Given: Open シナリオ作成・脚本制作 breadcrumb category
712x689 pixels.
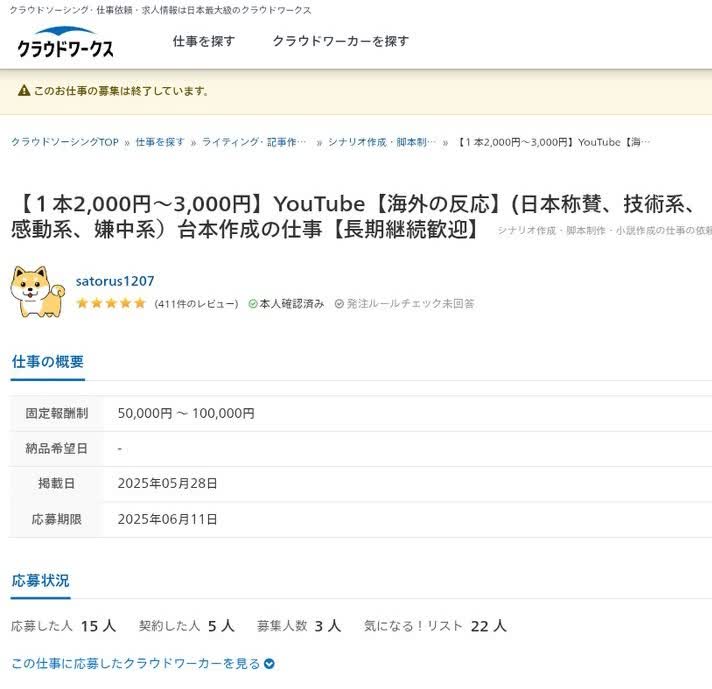Looking at the screenshot, I should [381, 142].
